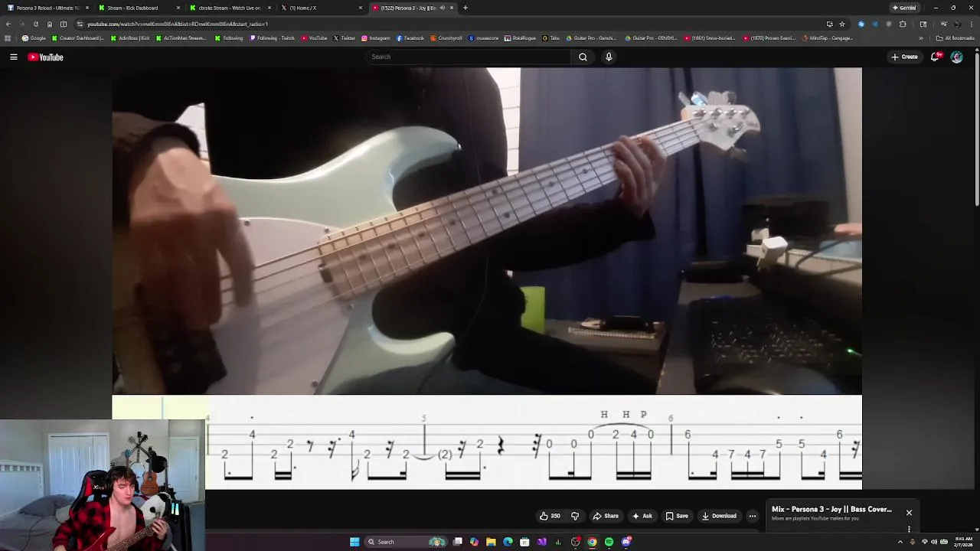
Task: Download this video
Action: (x=719, y=516)
